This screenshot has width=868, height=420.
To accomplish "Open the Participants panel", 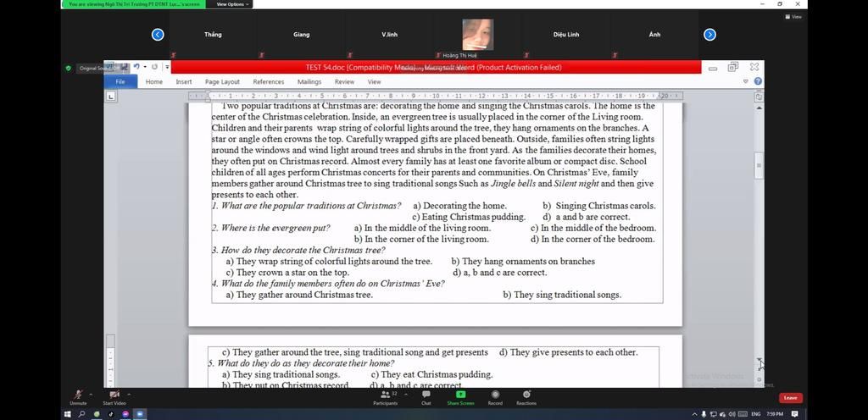I will coord(386,397).
